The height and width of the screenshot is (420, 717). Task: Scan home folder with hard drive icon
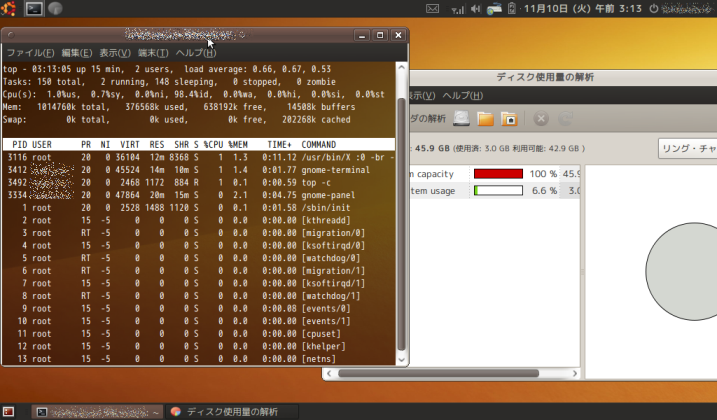461,119
